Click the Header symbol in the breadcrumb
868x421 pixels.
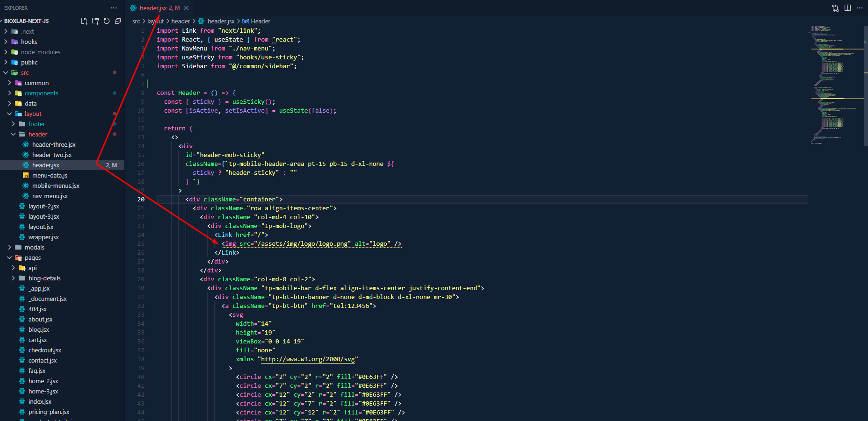(x=260, y=21)
